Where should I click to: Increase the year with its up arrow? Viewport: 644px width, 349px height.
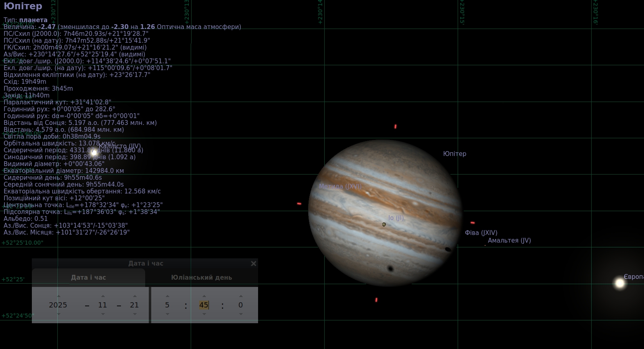pos(58,296)
